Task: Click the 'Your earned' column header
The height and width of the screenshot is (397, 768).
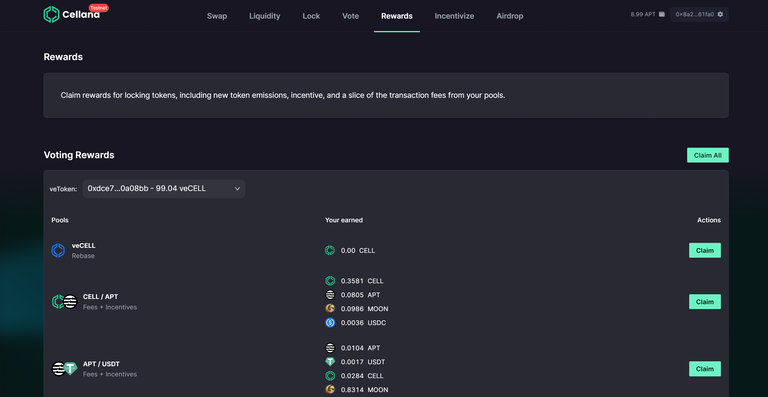Action: point(344,220)
